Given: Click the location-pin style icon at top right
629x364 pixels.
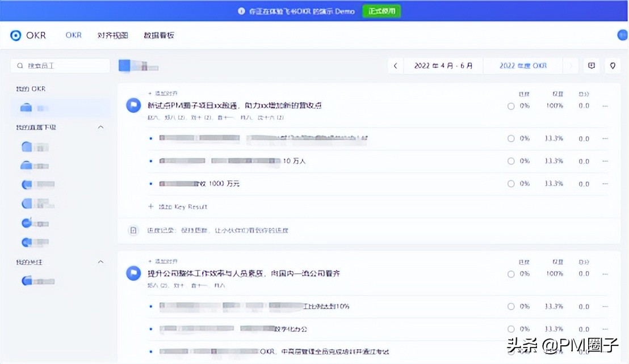Looking at the screenshot, I should [613, 65].
